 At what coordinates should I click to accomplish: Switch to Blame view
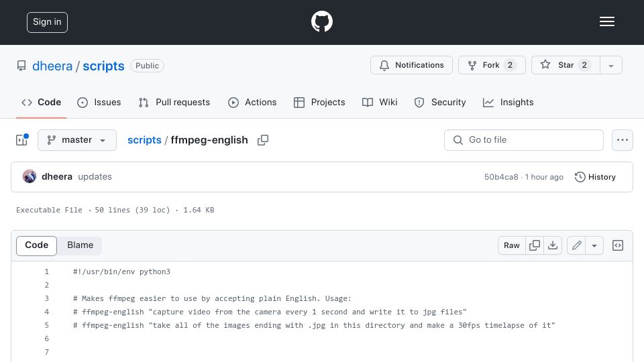tap(80, 245)
